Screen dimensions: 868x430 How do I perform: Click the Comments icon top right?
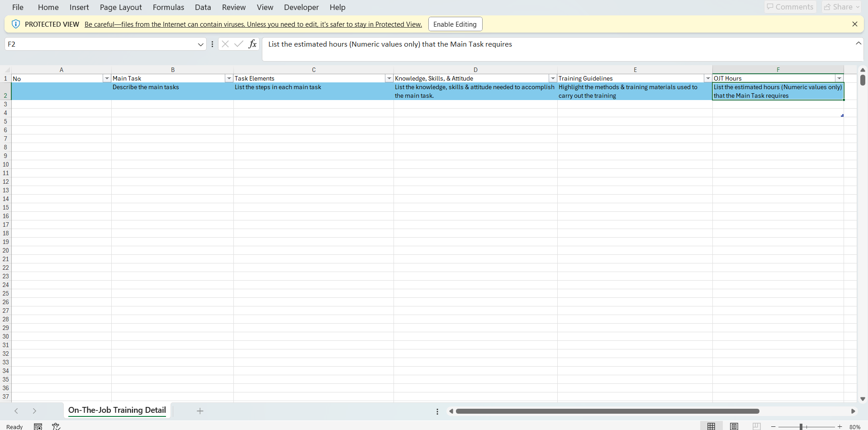click(x=789, y=7)
